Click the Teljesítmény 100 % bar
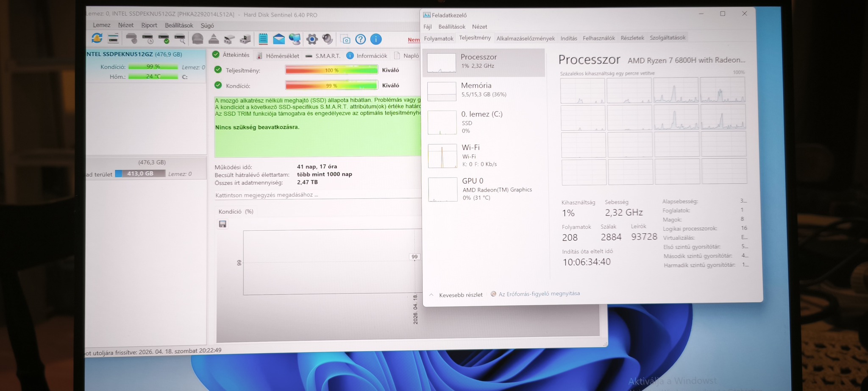868x391 pixels. 331,70
